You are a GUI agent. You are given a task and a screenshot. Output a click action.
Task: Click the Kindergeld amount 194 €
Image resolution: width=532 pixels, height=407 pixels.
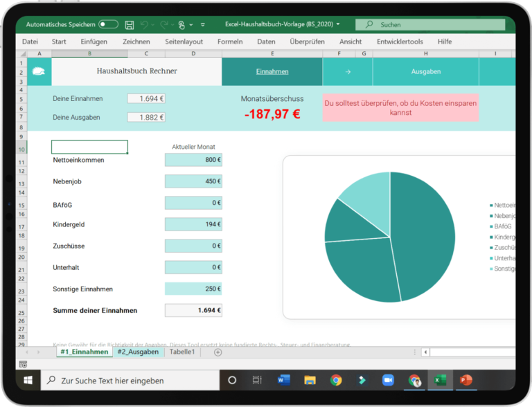click(x=193, y=224)
